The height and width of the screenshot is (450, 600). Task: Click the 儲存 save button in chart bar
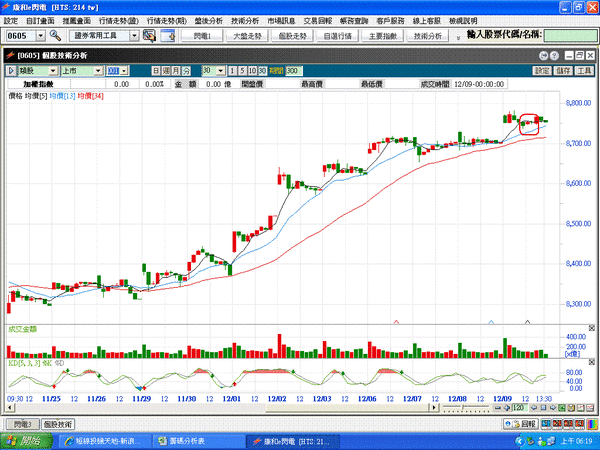(563, 71)
